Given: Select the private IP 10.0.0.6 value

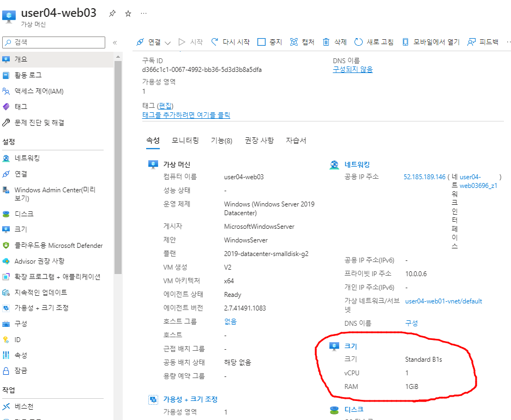Looking at the screenshot, I should [x=416, y=274].
